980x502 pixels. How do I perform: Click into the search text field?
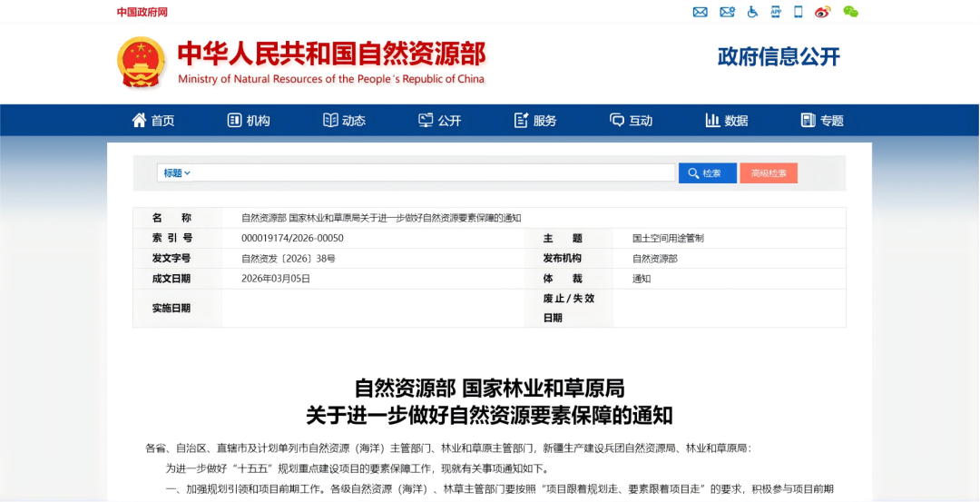point(436,172)
